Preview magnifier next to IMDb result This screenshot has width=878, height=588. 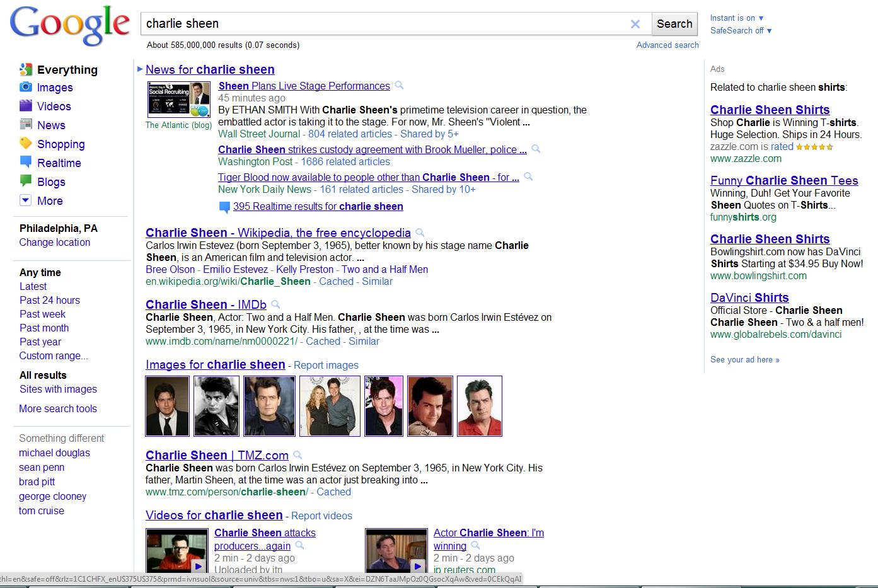(275, 304)
